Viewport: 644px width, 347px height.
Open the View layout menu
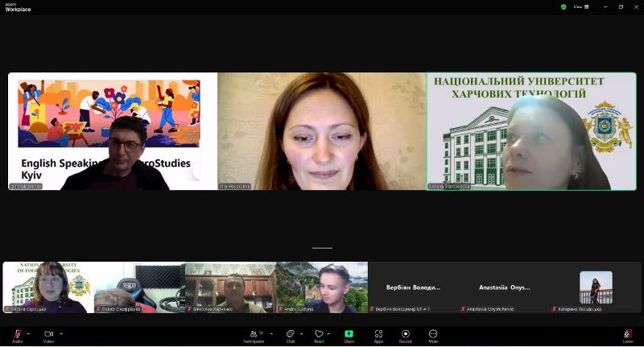coord(581,6)
